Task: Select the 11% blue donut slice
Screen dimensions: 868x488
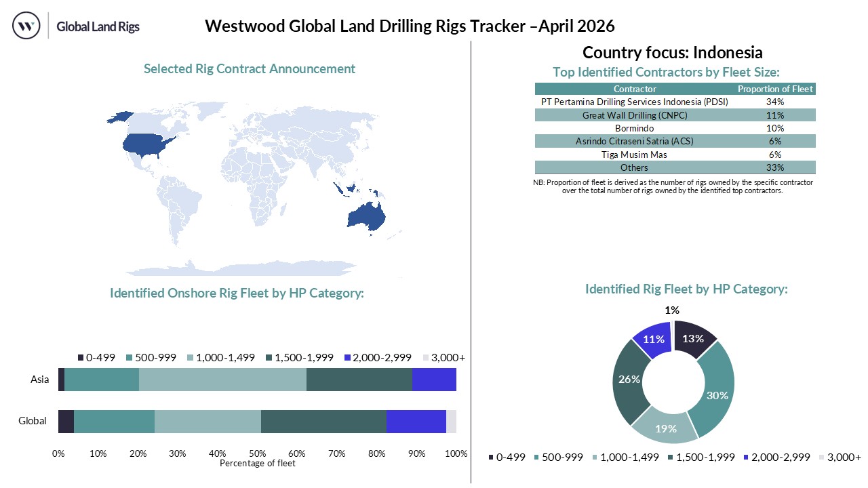Action: point(652,338)
